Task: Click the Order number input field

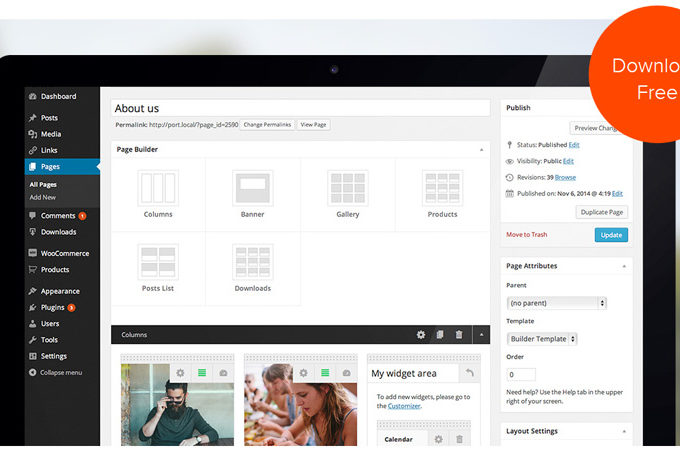Action: coord(521,375)
